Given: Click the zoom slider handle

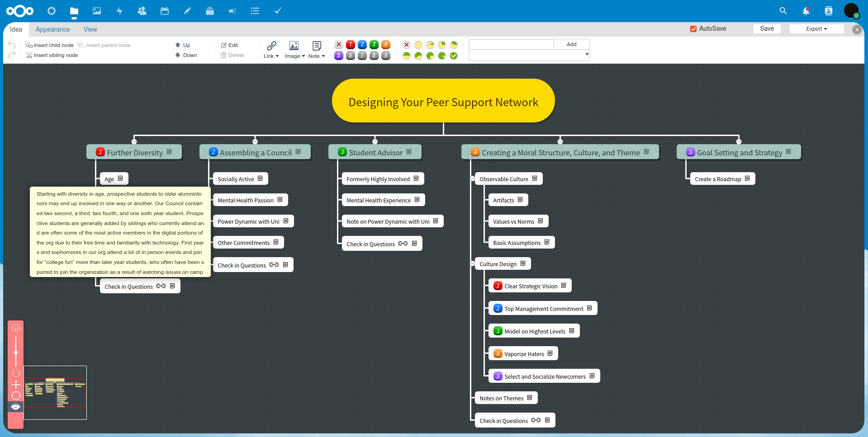Looking at the screenshot, I should point(16,352).
